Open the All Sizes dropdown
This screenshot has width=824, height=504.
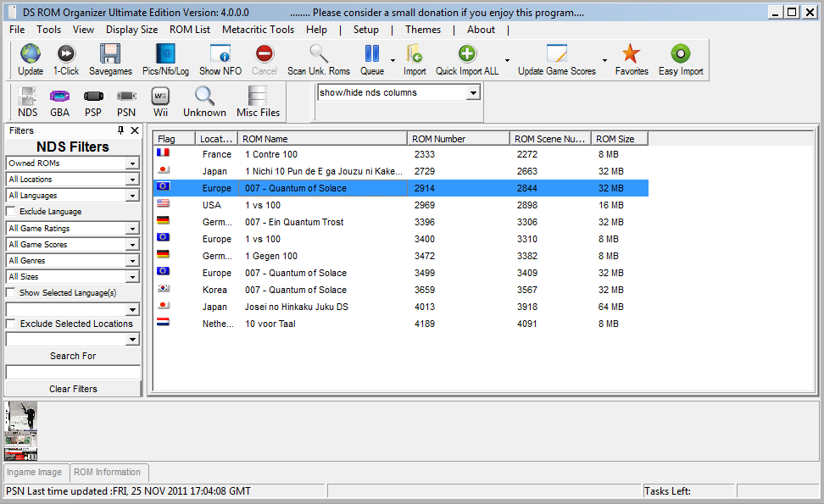(132, 277)
